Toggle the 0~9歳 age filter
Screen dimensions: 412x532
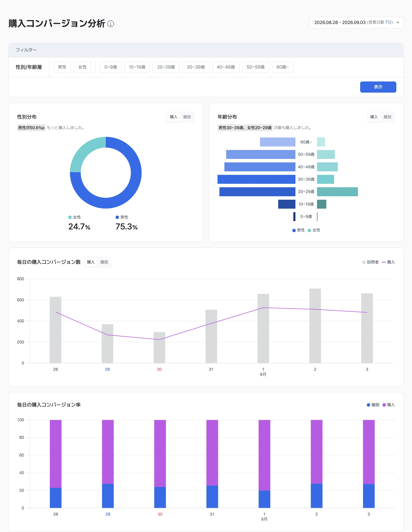point(111,67)
